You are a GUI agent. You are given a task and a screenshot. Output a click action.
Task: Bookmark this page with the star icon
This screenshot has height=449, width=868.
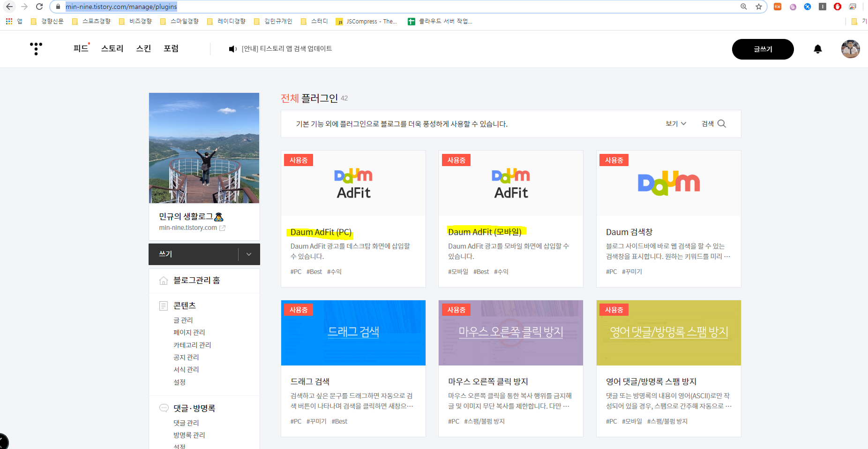click(x=759, y=7)
